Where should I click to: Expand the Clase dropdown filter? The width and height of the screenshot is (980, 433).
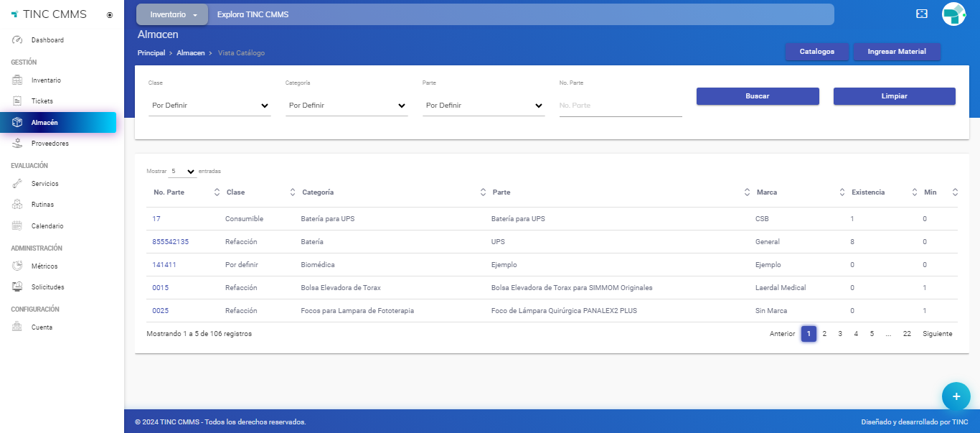[x=209, y=106]
